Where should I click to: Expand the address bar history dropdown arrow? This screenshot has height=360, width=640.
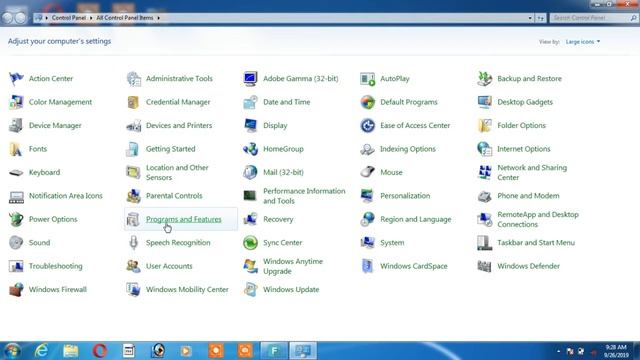click(x=530, y=18)
